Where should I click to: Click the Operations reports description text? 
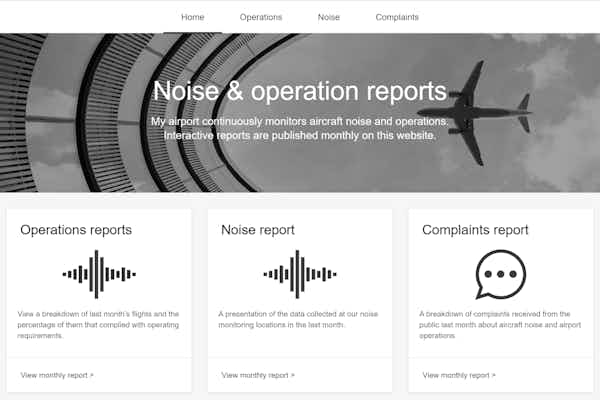pos(98,325)
